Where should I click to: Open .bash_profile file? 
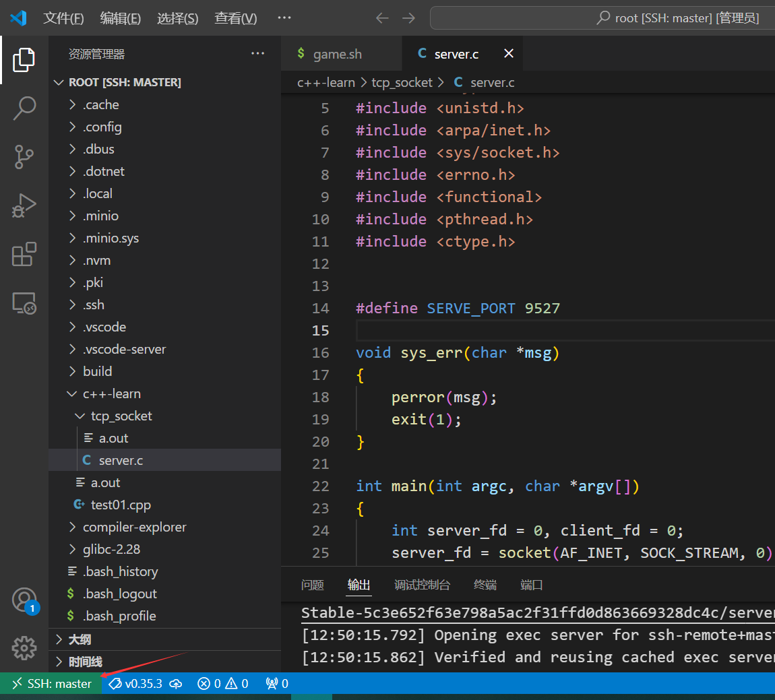click(164, 616)
